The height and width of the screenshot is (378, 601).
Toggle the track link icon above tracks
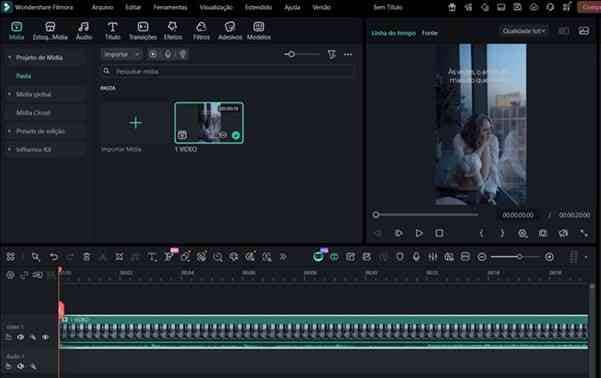click(24, 275)
